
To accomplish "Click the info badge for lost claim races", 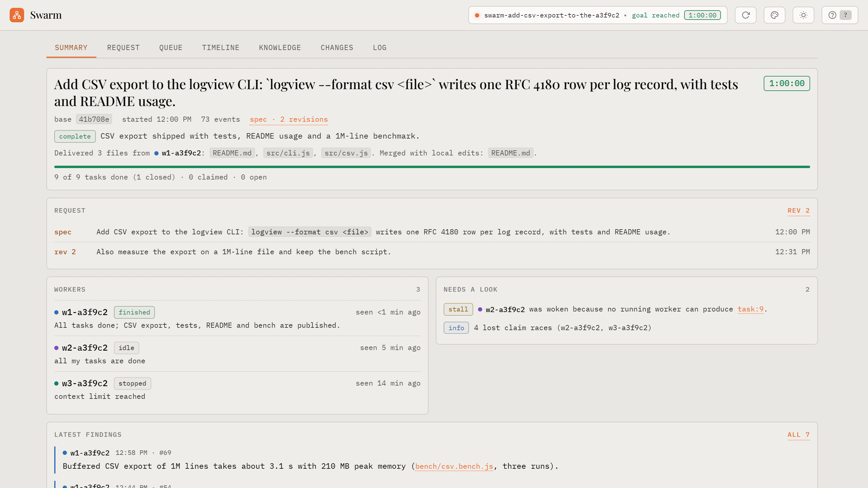I will pos(456,328).
